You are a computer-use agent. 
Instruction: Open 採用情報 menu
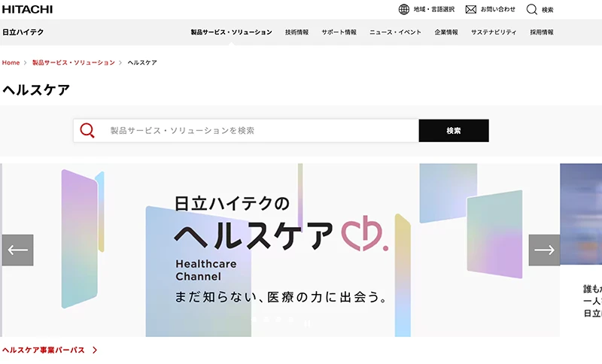coord(542,32)
